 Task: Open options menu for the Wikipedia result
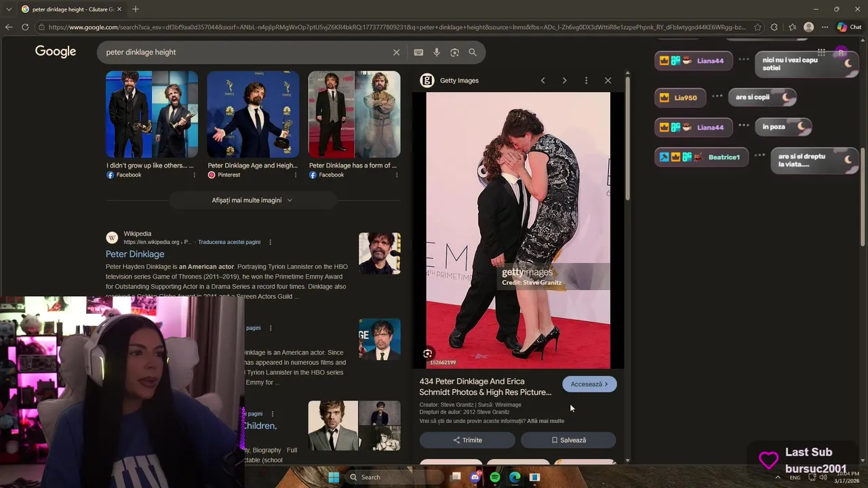point(270,242)
